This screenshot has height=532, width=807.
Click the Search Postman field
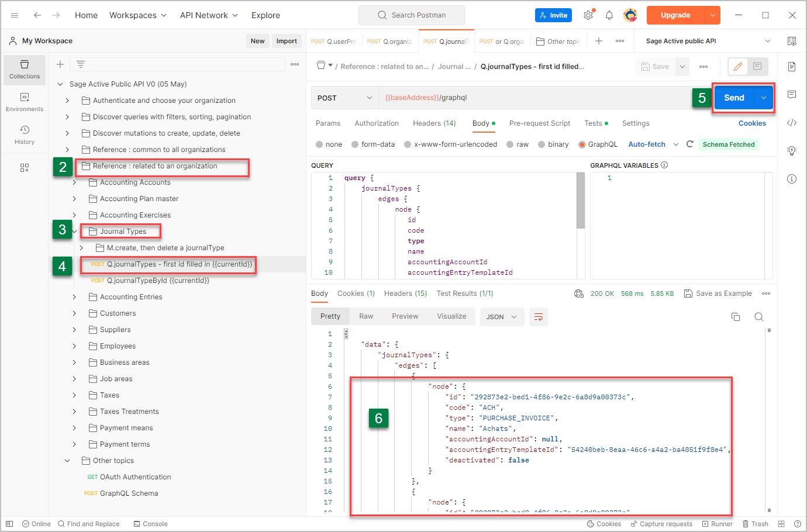[412, 15]
